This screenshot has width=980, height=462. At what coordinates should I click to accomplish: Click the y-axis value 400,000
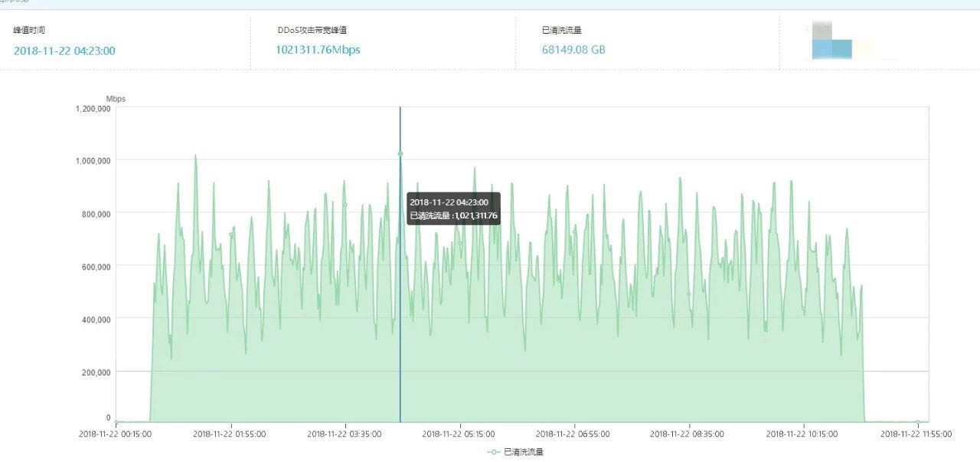[96, 319]
